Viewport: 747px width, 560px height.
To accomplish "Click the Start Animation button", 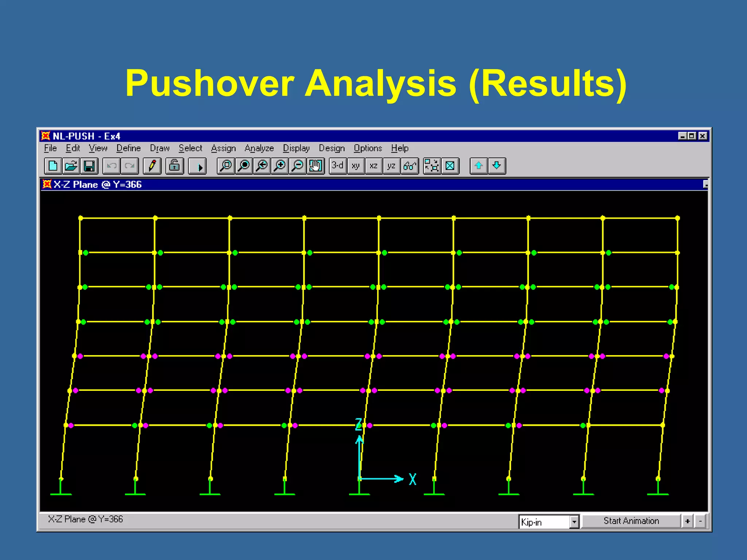I will 631,521.
